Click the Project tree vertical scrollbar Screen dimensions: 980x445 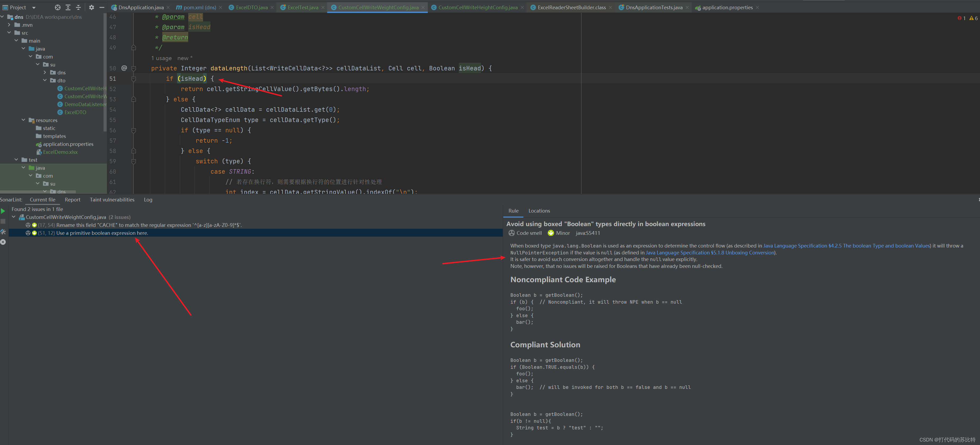pos(105,72)
